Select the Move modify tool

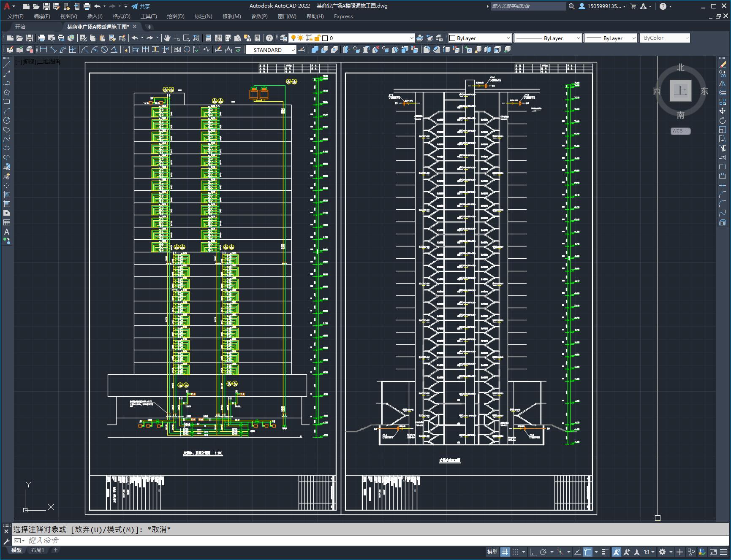click(x=723, y=111)
